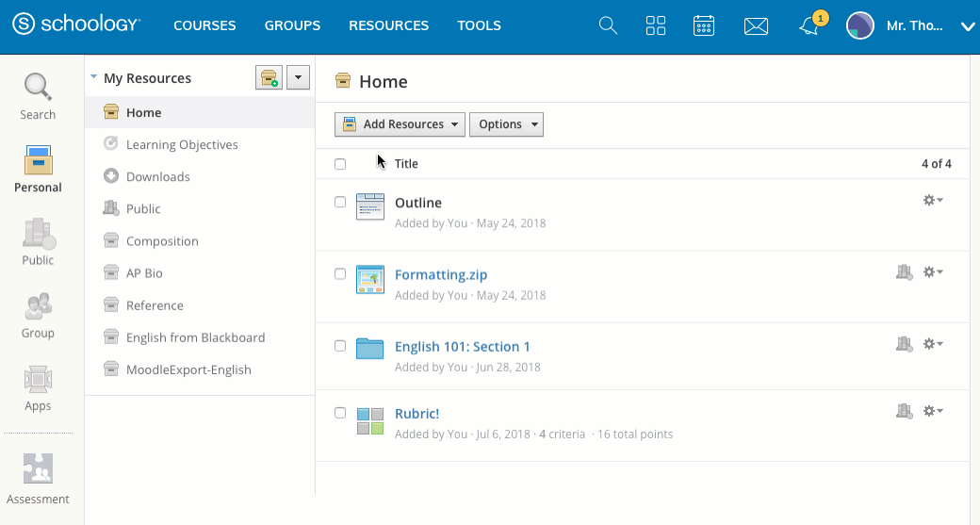Screen dimensions: 980x525
Task: Open the RESOURCES menu
Action: (x=388, y=26)
